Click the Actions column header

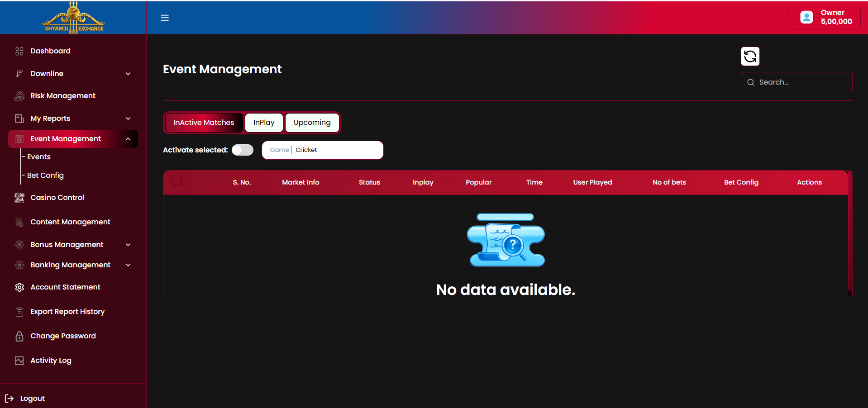(809, 182)
